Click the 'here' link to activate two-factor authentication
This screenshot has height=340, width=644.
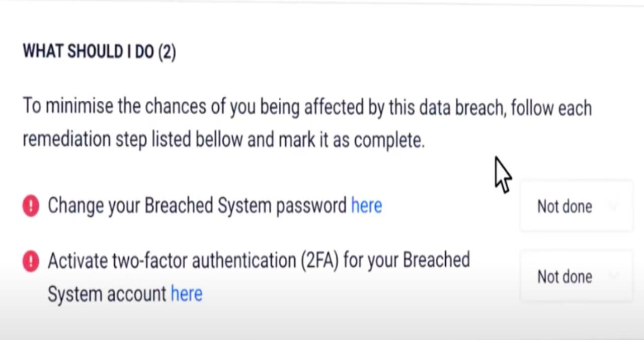point(186,294)
